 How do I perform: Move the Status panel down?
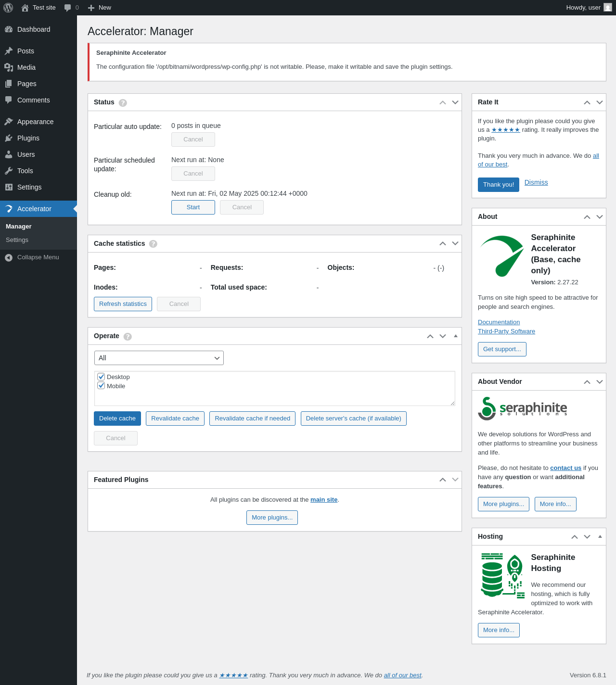455,102
